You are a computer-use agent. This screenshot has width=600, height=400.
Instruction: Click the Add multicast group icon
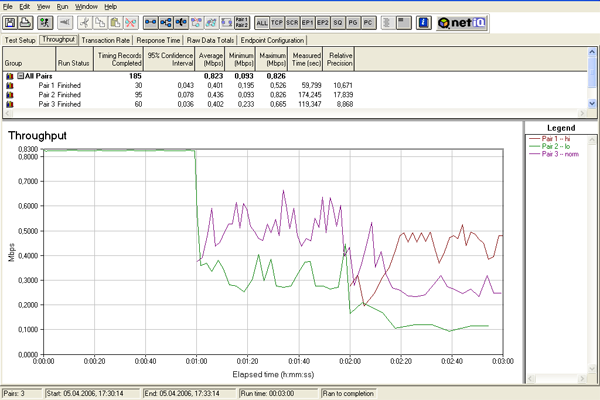[x=166, y=23]
